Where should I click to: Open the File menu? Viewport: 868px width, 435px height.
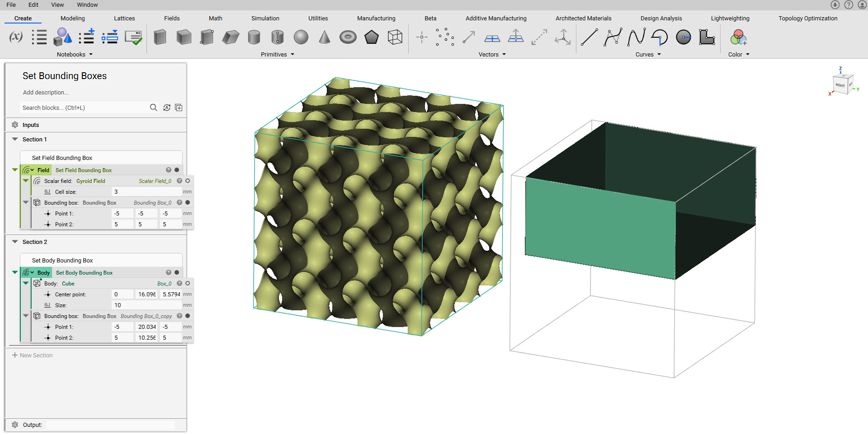point(11,5)
